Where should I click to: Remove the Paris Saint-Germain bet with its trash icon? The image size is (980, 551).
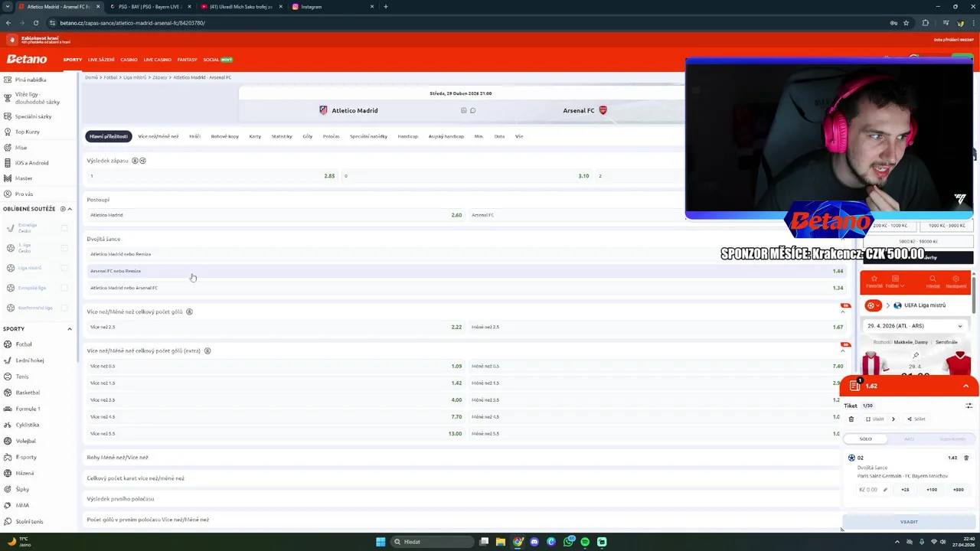[x=966, y=458]
